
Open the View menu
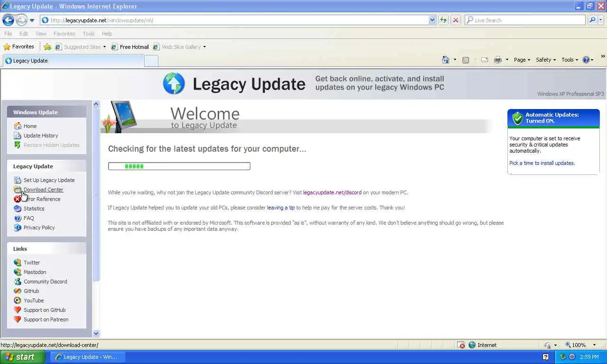41,34
